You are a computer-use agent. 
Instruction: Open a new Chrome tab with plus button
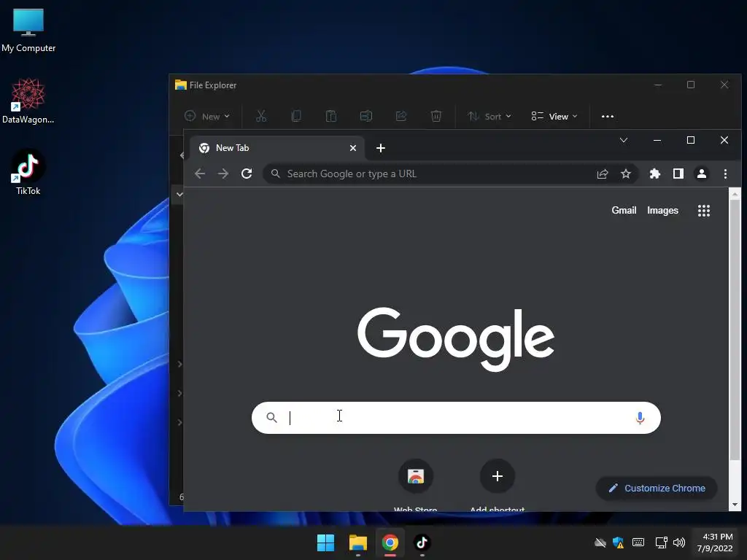click(381, 148)
